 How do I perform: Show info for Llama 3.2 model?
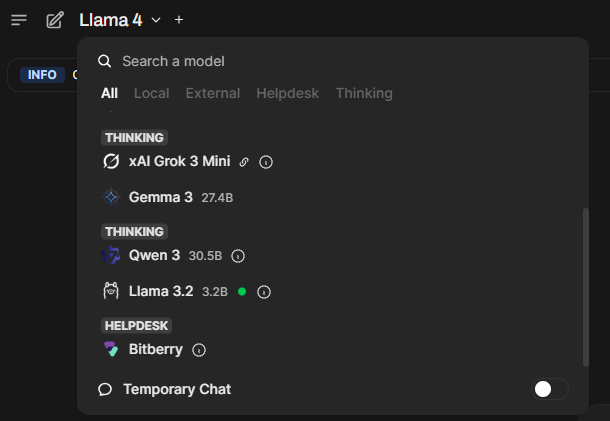click(264, 292)
